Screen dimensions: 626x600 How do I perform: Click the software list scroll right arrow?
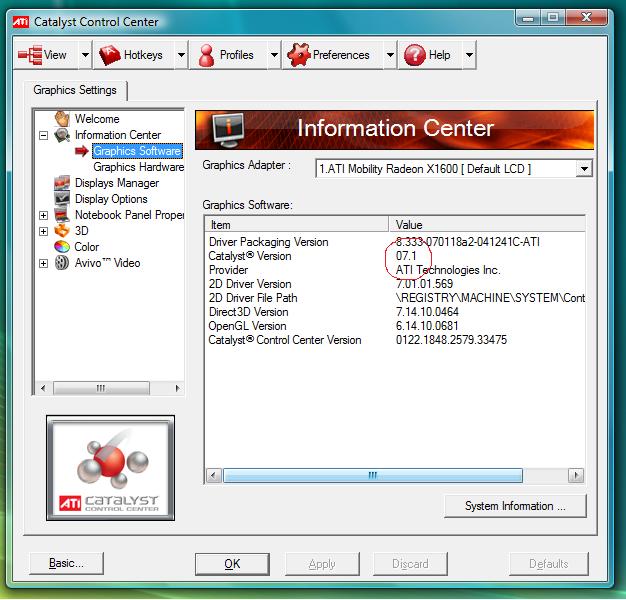(x=576, y=475)
